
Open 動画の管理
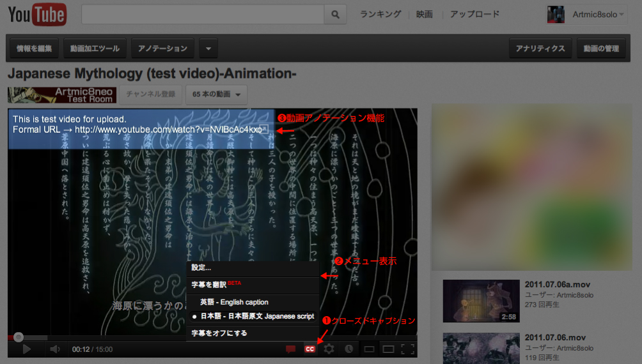click(600, 49)
